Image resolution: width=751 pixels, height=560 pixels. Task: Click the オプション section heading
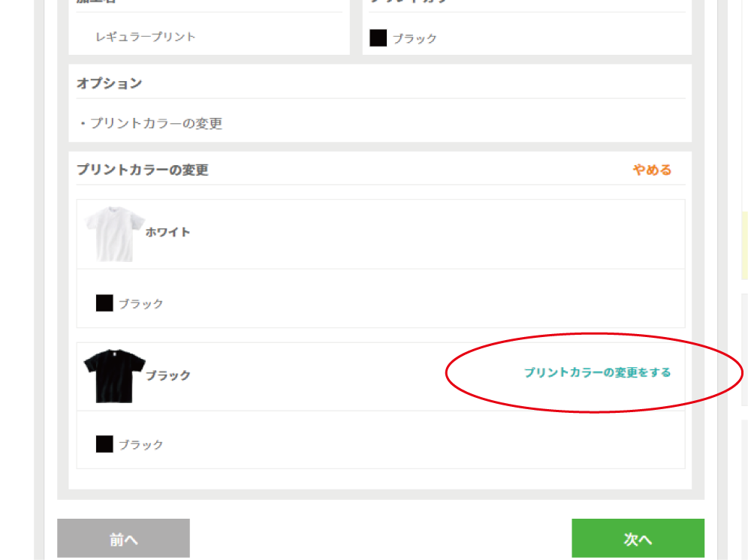(x=108, y=83)
